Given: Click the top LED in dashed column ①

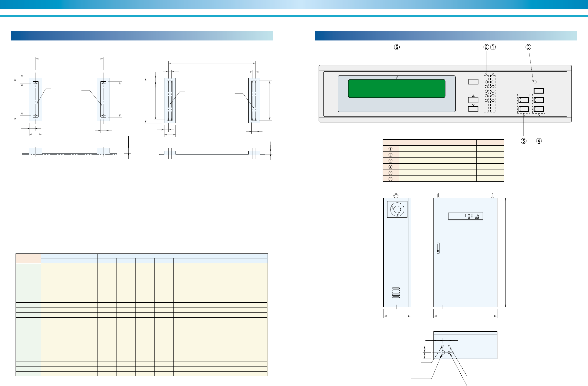Looking at the screenshot, I should (493, 82).
